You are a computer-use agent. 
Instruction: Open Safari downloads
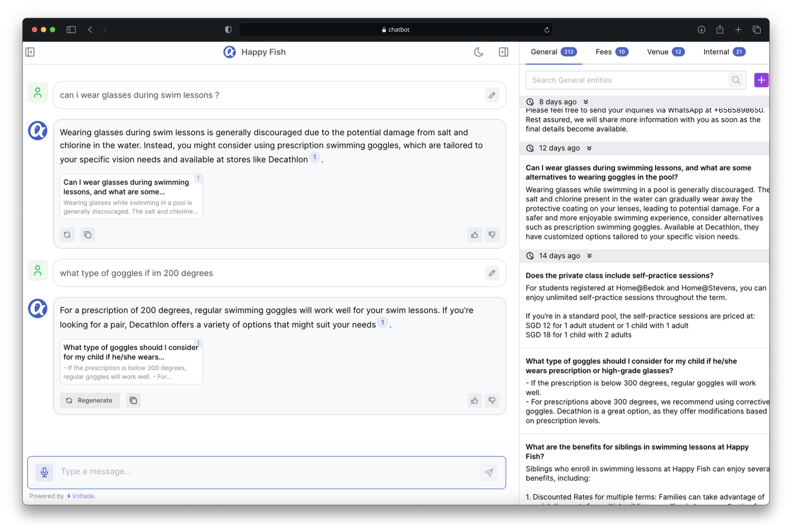[x=701, y=29]
